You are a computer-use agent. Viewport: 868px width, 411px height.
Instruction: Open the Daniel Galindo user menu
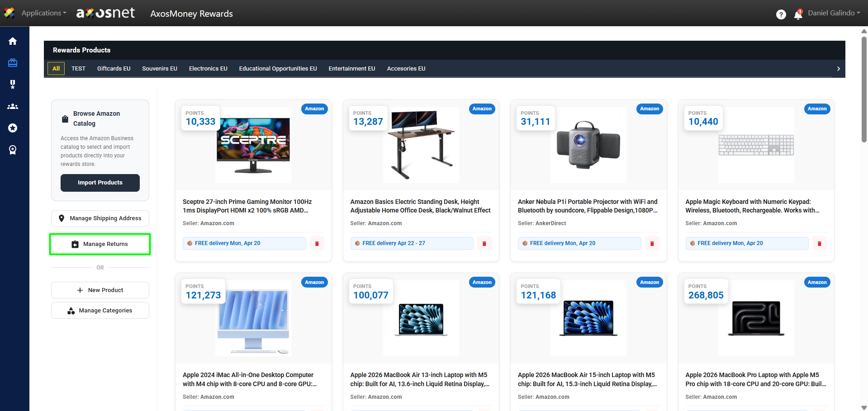(834, 13)
